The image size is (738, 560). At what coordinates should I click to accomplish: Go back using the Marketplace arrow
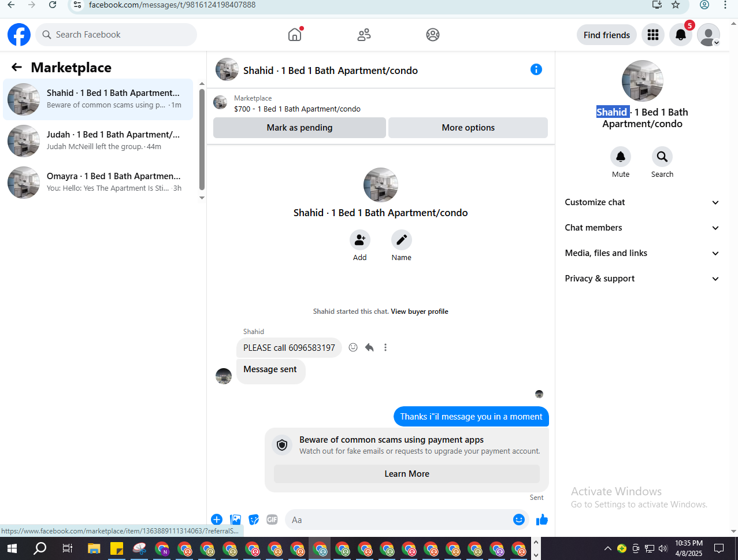(x=17, y=68)
